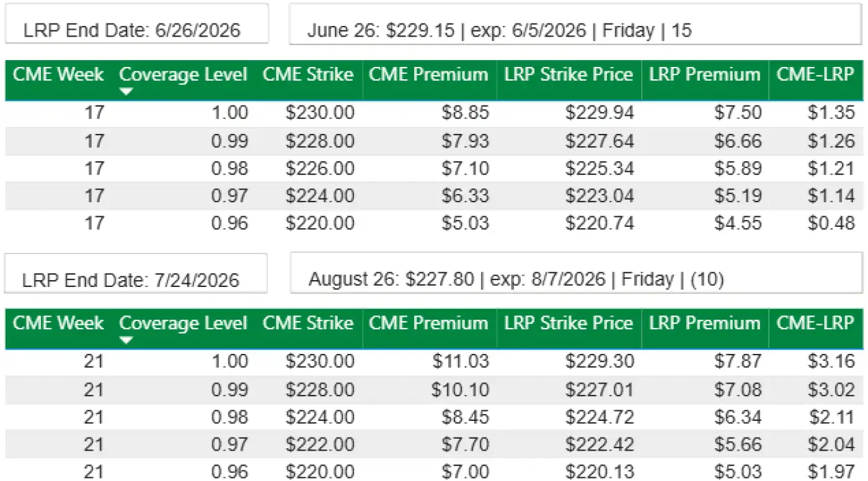Select the $224.72 LRP Strike Price cell
868x481 pixels.
tap(600, 417)
